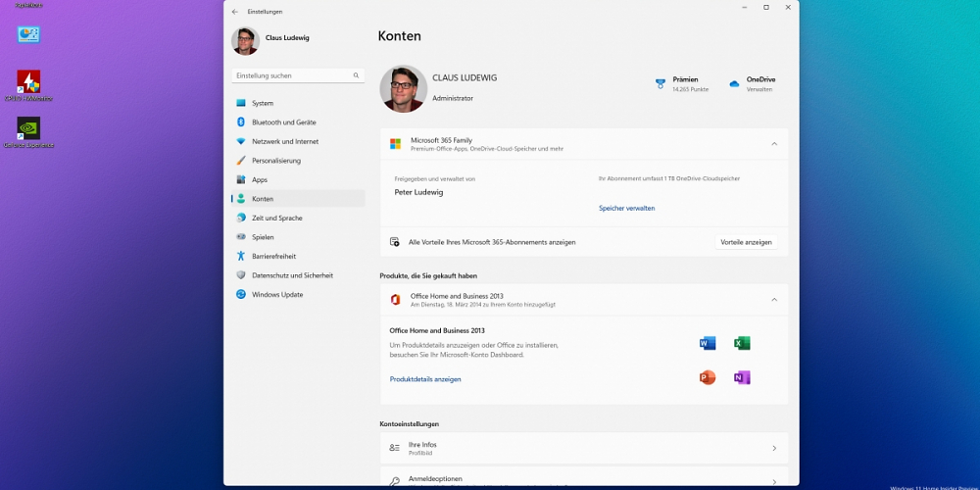Image resolution: width=980 pixels, height=490 pixels.
Task: Select Bluetooth und Geräte in sidebar
Action: click(x=298, y=122)
